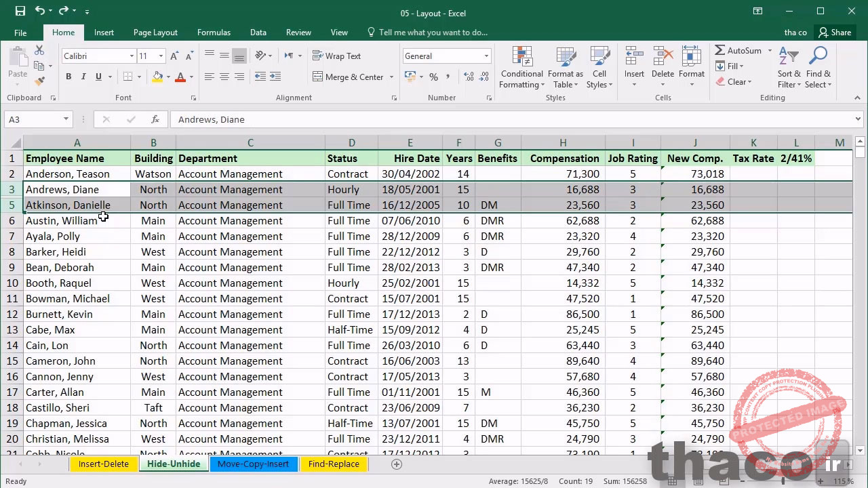
Task: Open Cell Styles gallery
Action: pos(599,67)
